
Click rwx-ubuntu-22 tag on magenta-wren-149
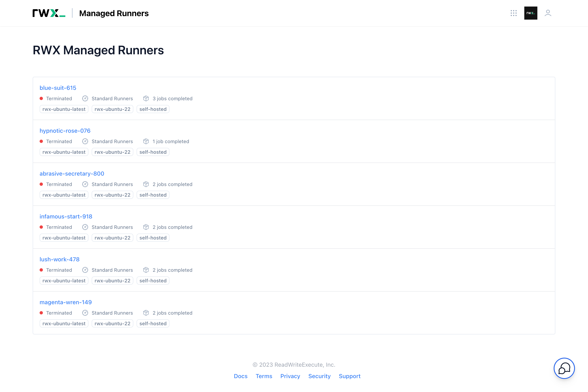click(x=112, y=323)
